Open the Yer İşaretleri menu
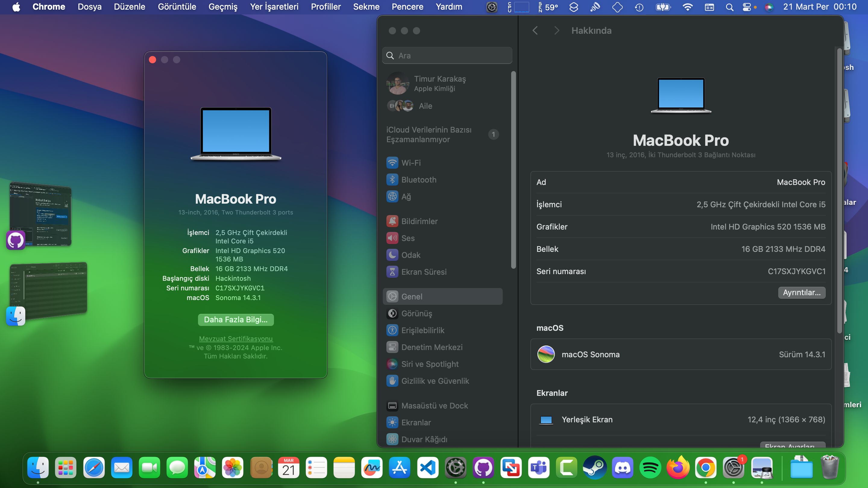The image size is (868, 488). [x=274, y=7]
